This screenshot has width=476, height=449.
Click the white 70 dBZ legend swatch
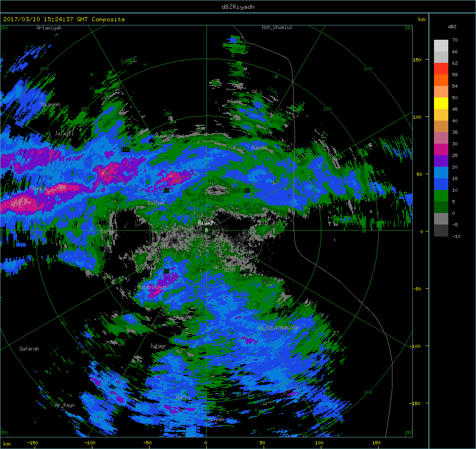click(441, 46)
